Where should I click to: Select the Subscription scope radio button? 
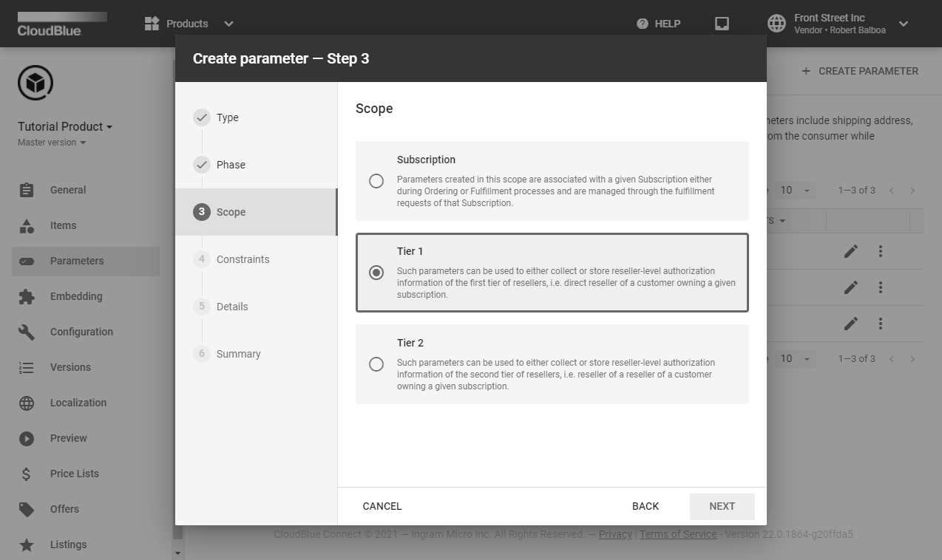[376, 181]
